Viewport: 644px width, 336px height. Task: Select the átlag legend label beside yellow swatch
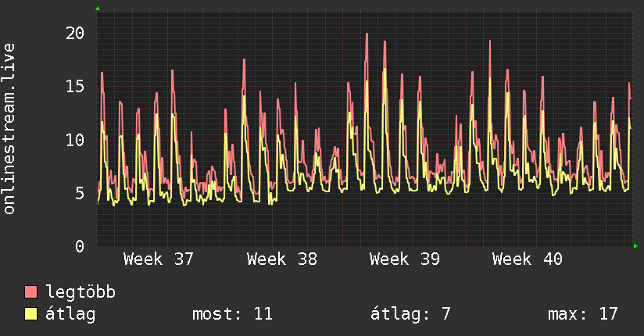pos(70,314)
